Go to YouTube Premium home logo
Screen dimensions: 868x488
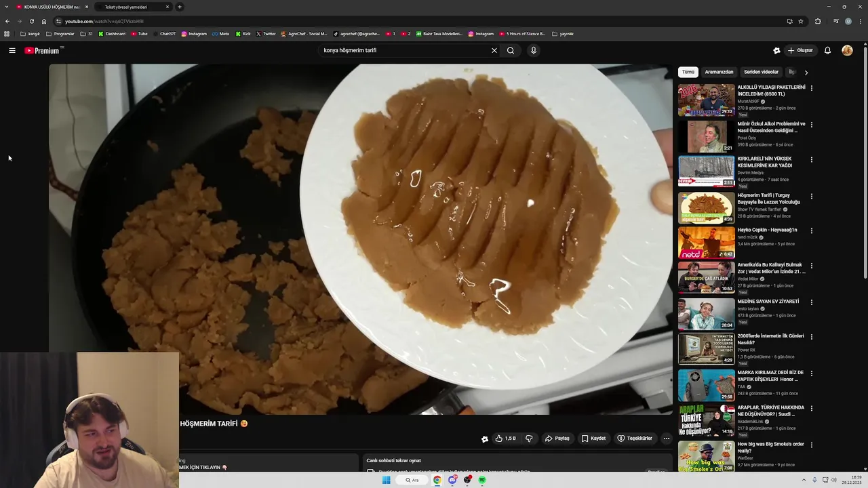(x=43, y=50)
